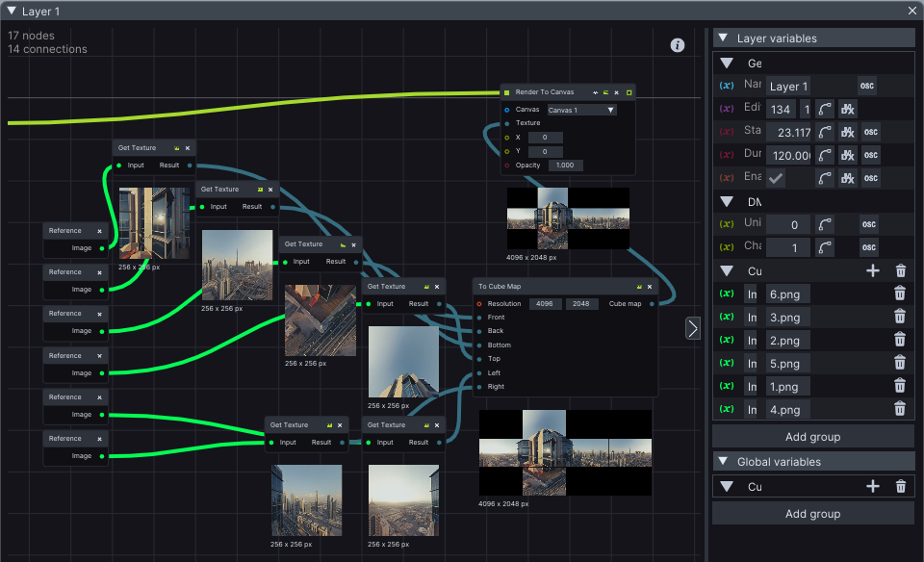Toggle the variable icon beside 2.png

coord(727,341)
